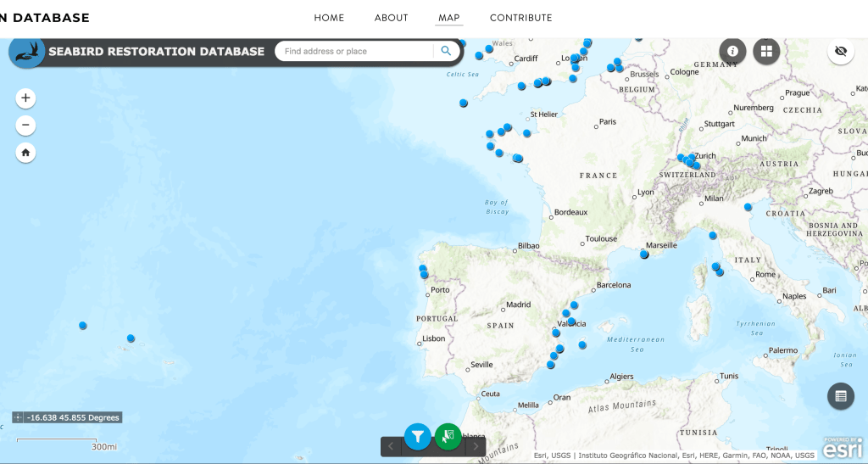Click the seabird logo in the header
This screenshot has width=868, height=464.
pos(27,52)
